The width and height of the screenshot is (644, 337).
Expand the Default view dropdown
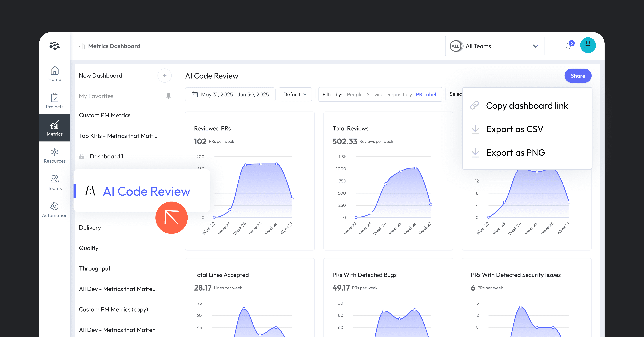tap(295, 94)
